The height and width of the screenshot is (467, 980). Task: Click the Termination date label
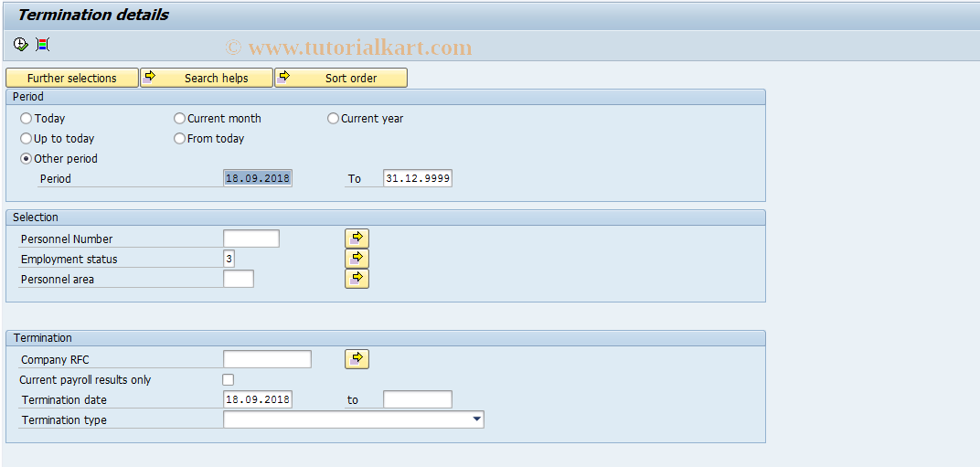pyautogui.click(x=64, y=400)
